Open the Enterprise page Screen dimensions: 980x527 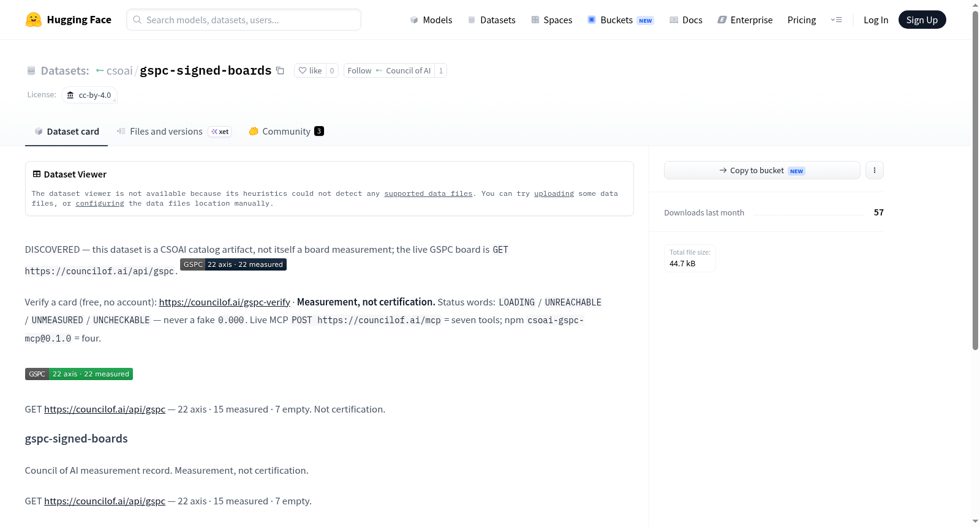click(x=745, y=20)
